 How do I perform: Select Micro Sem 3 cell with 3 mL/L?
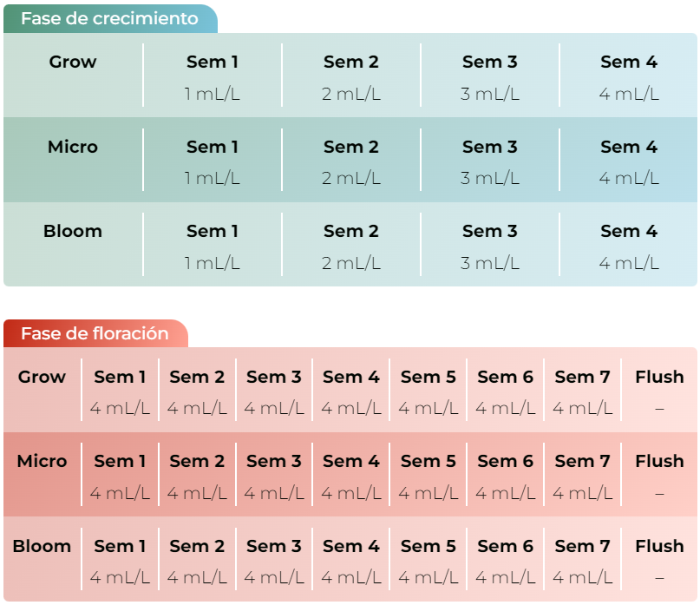(x=490, y=160)
